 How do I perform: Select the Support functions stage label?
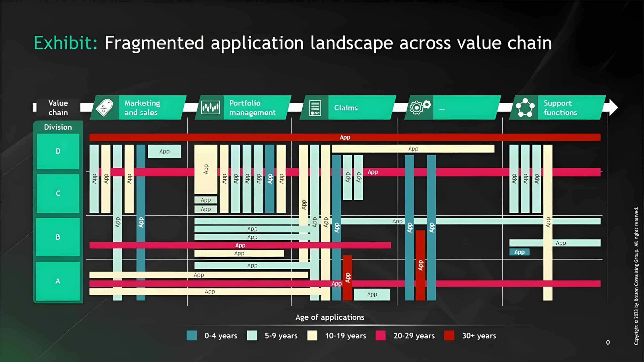coord(560,108)
